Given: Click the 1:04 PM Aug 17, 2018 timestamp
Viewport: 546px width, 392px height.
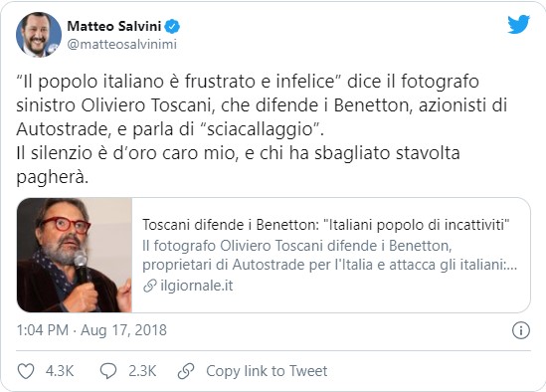Looking at the screenshot, I should click(91, 330).
